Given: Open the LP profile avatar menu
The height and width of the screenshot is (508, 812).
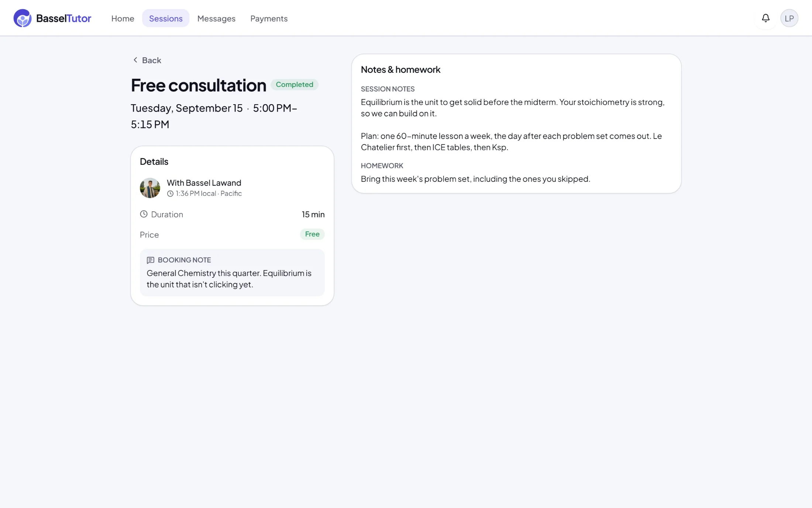Looking at the screenshot, I should 789,18.
